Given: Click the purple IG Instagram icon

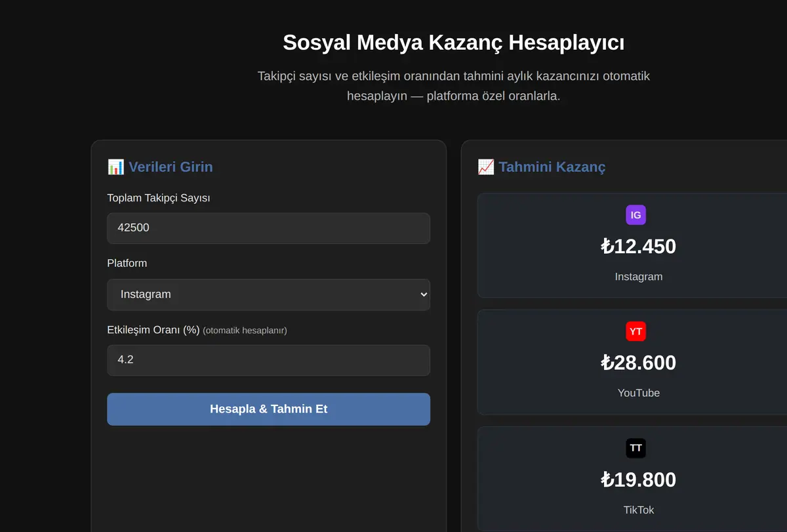Looking at the screenshot, I should [636, 215].
